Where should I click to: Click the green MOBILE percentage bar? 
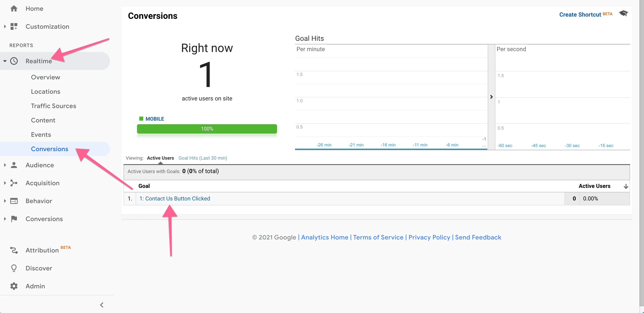coord(207,128)
